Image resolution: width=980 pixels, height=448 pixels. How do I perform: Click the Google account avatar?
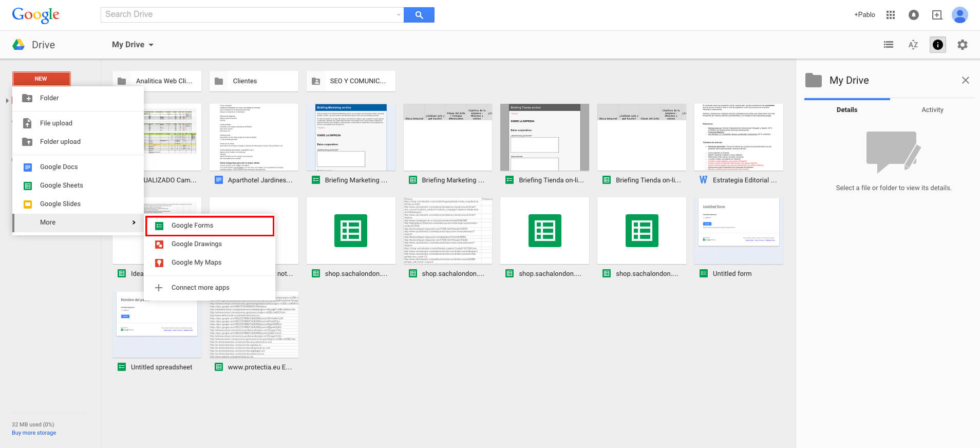[959, 15]
